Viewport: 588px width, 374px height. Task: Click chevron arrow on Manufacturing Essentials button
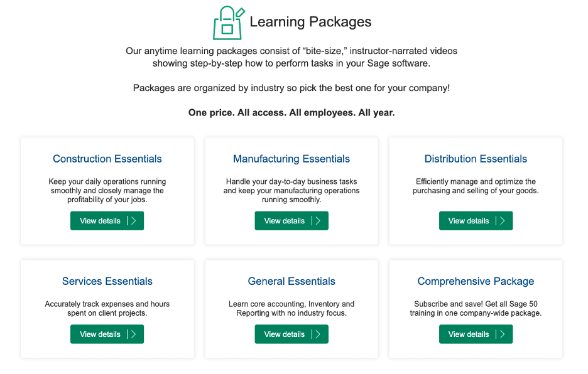click(318, 221)
